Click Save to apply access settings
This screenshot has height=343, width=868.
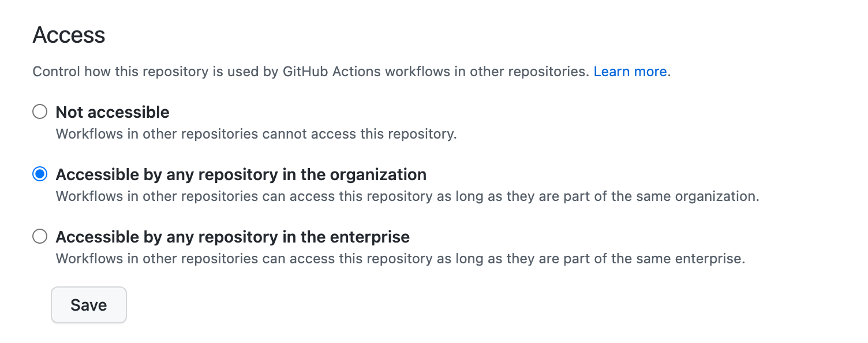pyautogui.click(x=88, y=305)
